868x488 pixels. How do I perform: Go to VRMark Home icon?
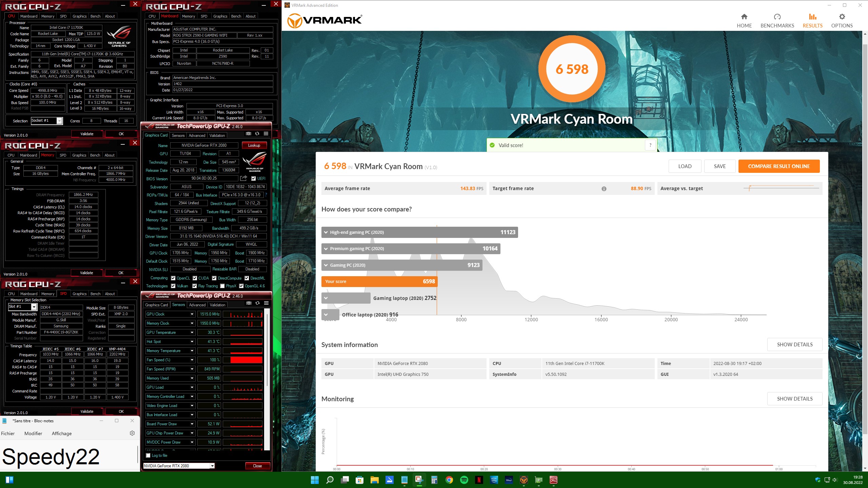pyautogui.click(x=744, y=17)
